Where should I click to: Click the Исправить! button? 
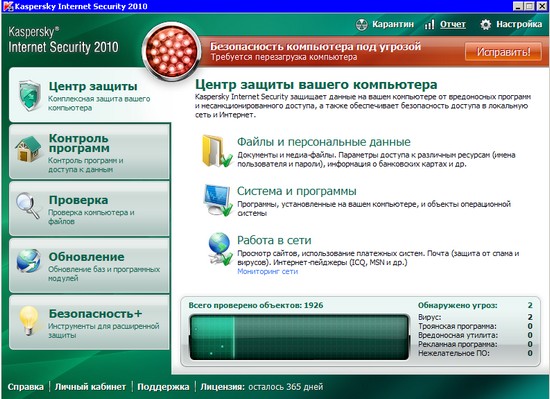pyautogui.click(x=503, y=52)
